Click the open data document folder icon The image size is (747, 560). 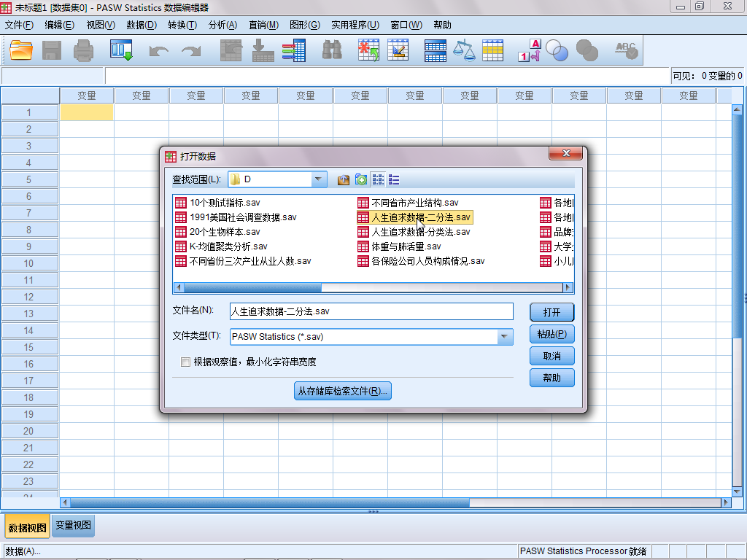click(x=21, y=50)
